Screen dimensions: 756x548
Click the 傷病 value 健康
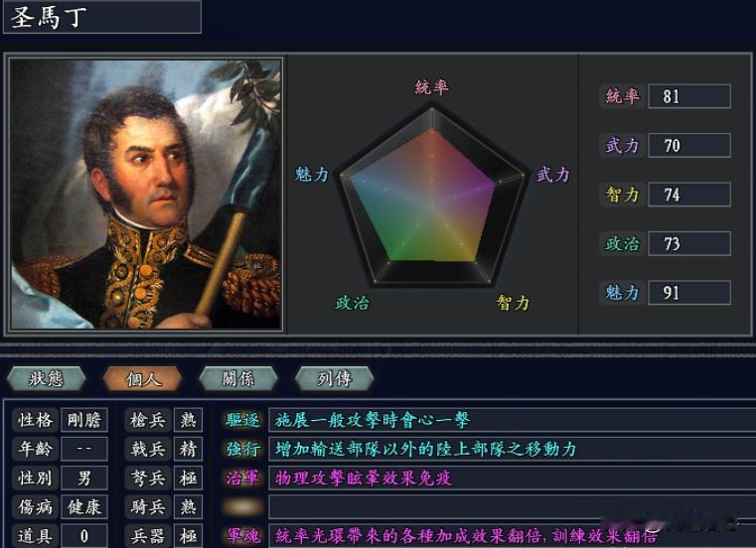[84, 507]
